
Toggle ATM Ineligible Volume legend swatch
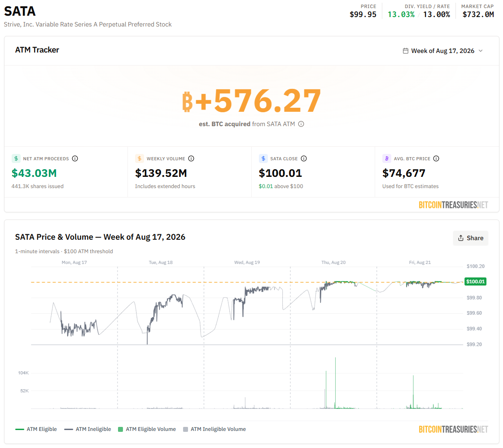(x=185, y=430)
